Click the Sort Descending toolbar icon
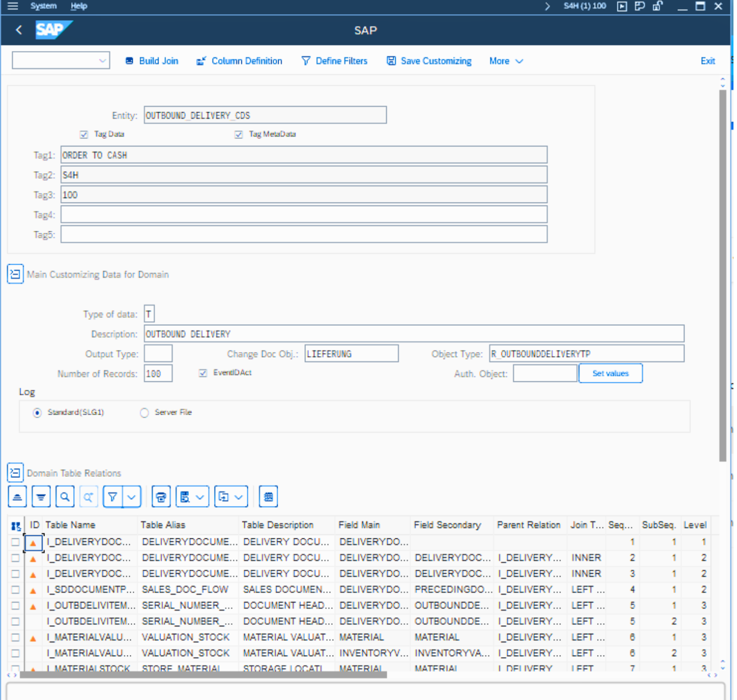This screenshot has height=700, width=737. click(41, 497)
